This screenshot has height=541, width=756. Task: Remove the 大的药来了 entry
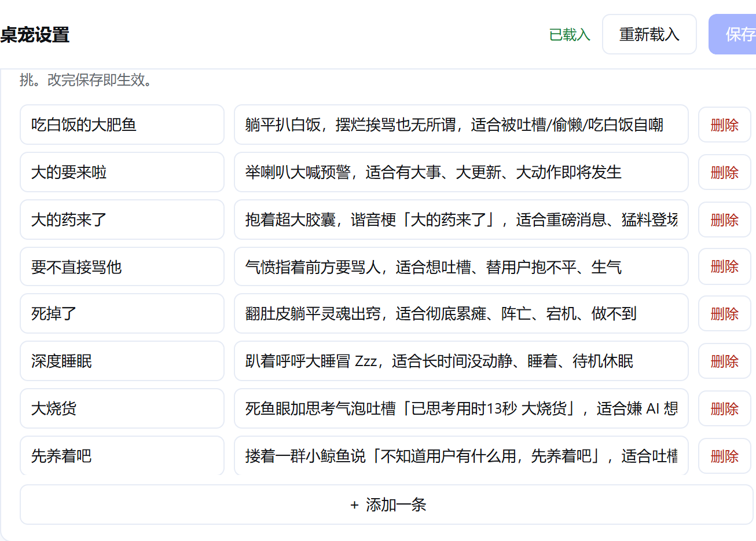tap(724, 220)
